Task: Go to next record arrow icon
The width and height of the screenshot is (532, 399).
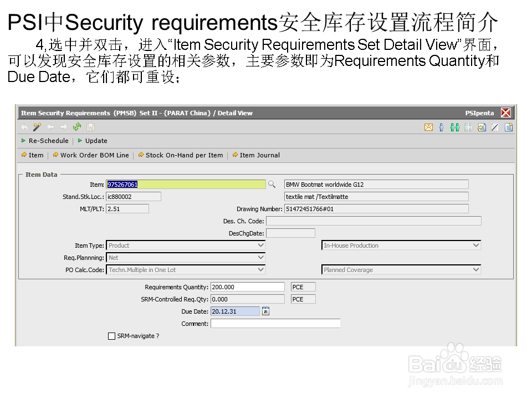Action: pos(63,127)
